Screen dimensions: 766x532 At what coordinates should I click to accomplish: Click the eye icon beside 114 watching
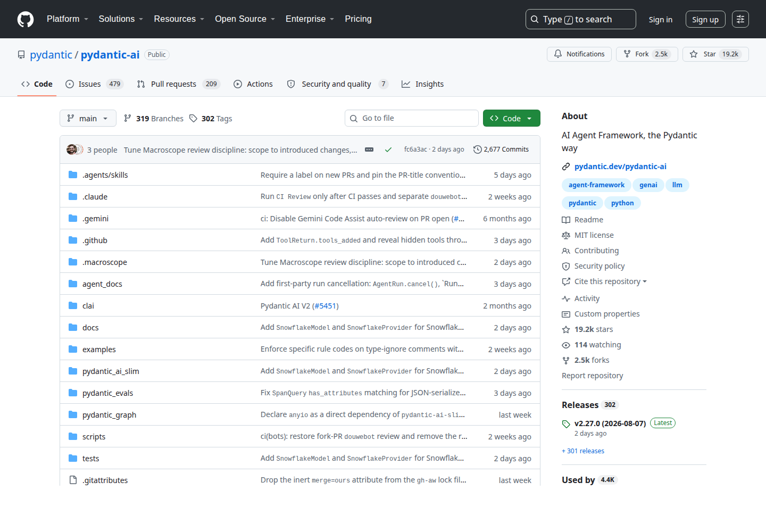coord(566,345)
